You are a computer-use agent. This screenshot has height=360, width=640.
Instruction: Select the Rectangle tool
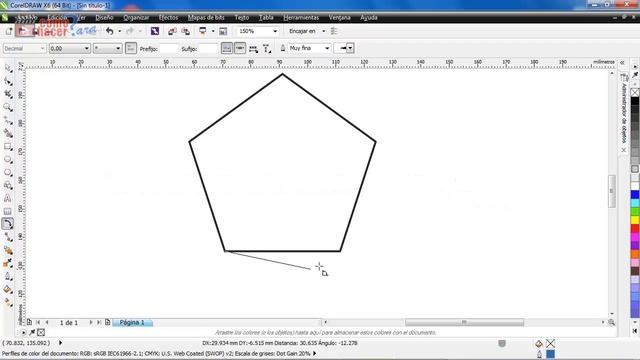point(8,147)
